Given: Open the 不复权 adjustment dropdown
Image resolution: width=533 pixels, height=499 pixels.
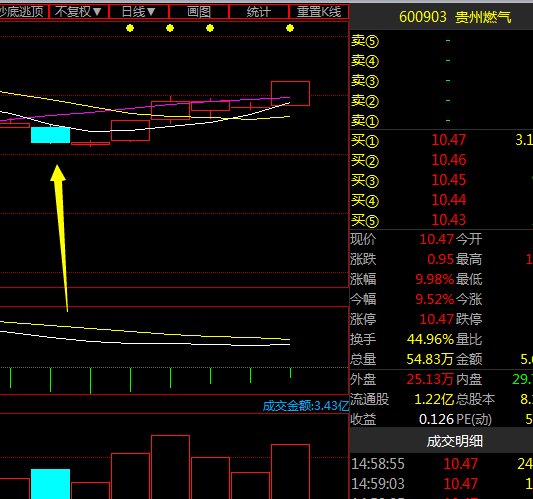Looking at the screenshot, I should click(79, 12).
